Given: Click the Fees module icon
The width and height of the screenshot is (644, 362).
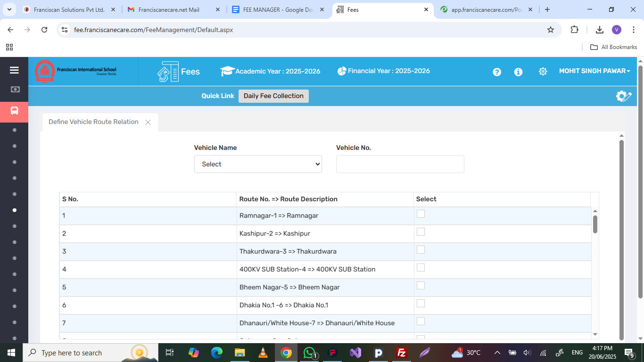Looking at the screenshot, I should click(168, 72).
